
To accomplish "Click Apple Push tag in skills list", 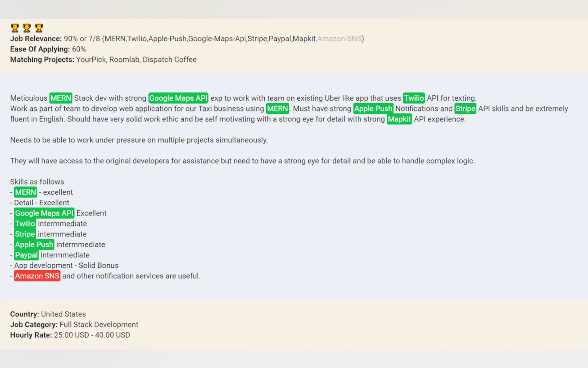I will (34, 244).
